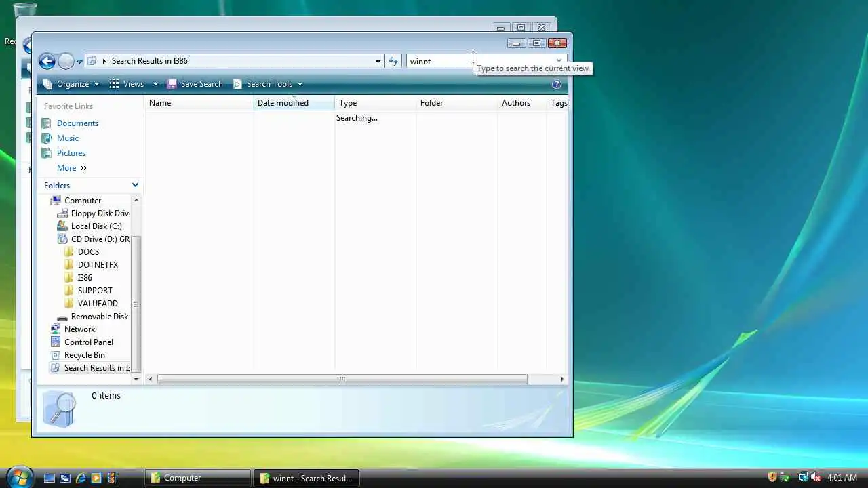This screenshot has width=868, height=488.
Task: Click the network tray icon
Action: [804, 478]
